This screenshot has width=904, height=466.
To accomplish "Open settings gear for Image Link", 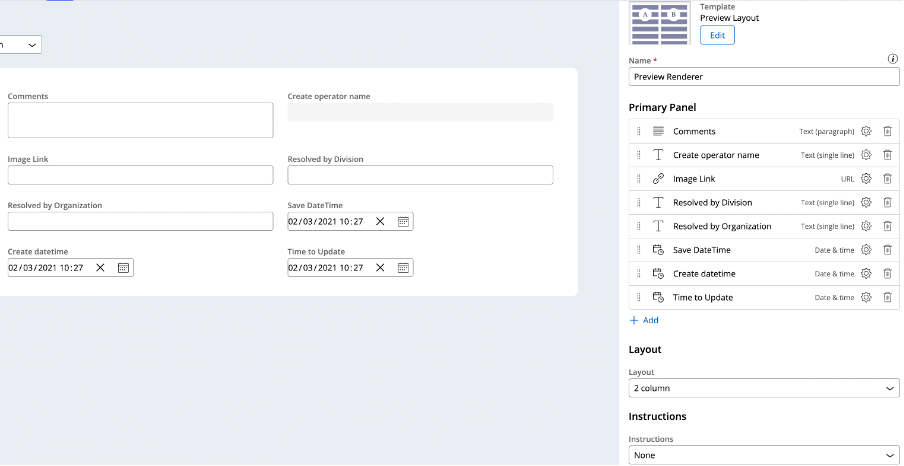I will point(866,179).
